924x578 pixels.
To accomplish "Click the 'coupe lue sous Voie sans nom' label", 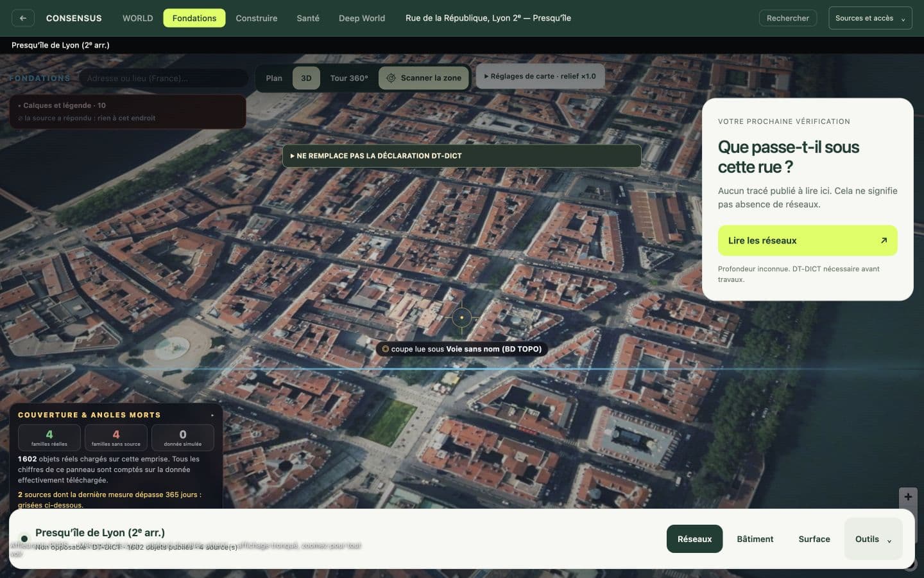I will (x=461, y=349).
